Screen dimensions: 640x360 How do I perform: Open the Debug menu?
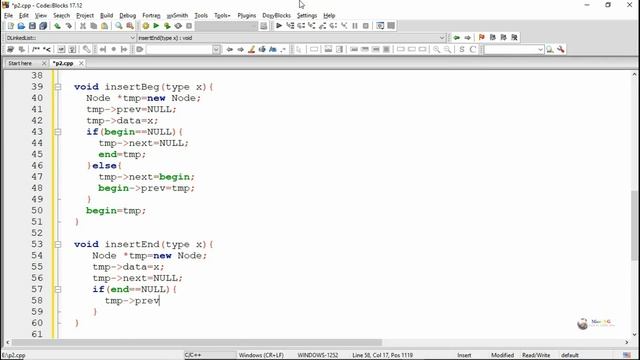point(127,16)
